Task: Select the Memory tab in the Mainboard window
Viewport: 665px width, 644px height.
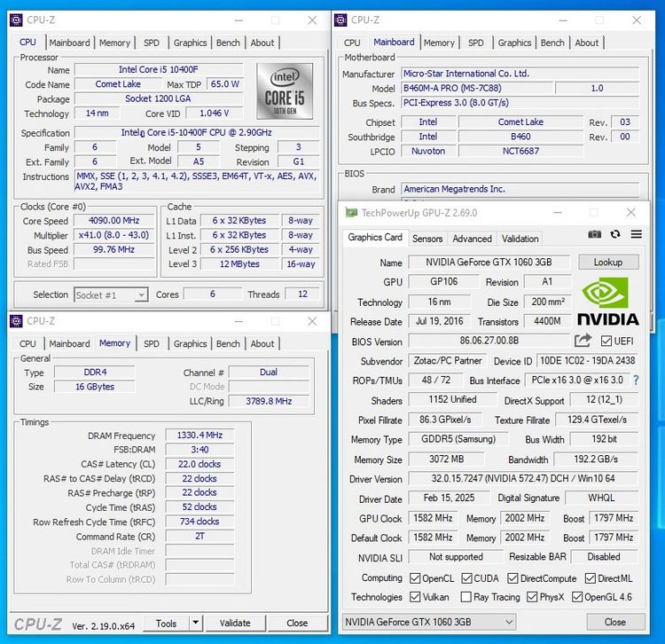Action: pos(439,43)
